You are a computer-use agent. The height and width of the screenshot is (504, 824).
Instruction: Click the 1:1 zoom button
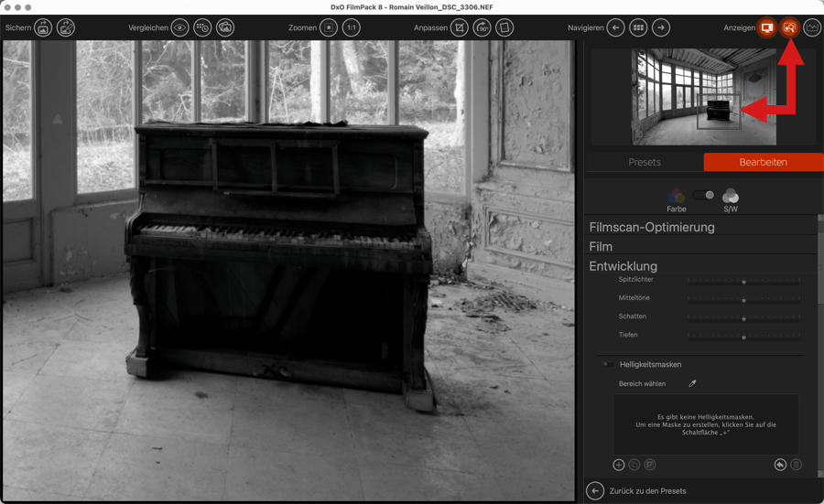(351, 28)
